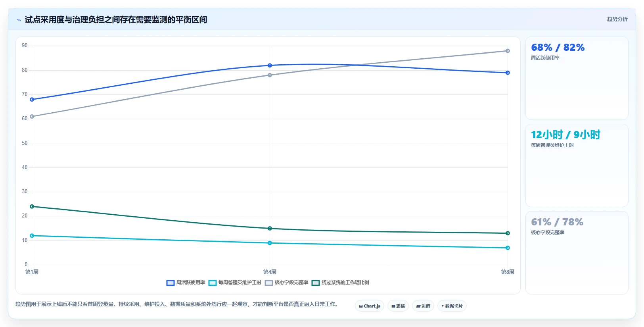The image size is (644, 327).
Task: Toggle the 每周管理员维护工时 legend swatch
Action: tap(213, 283)
